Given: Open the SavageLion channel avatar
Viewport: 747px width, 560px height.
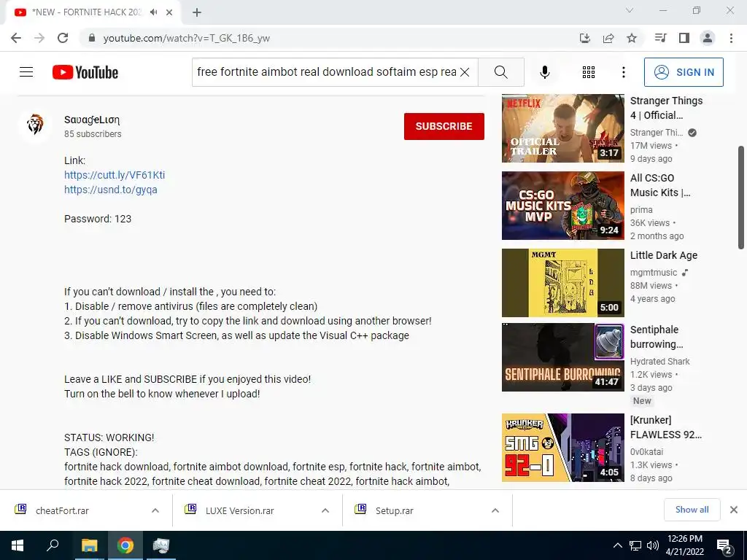Looking at the screenshot, I should coord(35,125).
